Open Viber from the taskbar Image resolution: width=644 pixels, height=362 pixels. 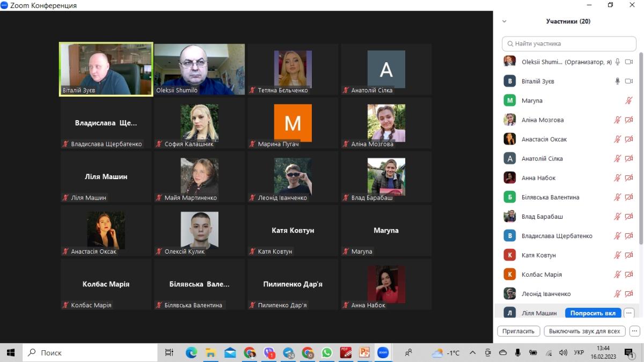(x=269, y=353)
